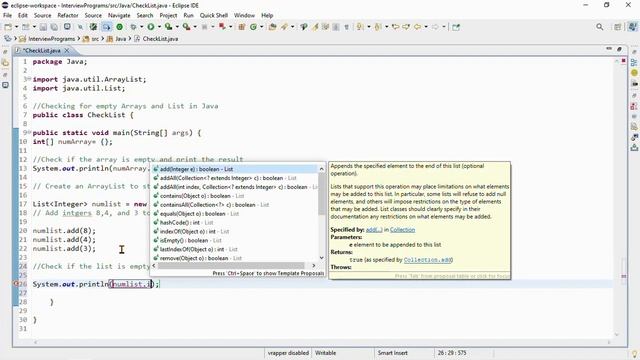Click the Search flashlight toolbar icon

tap(284, 27)
